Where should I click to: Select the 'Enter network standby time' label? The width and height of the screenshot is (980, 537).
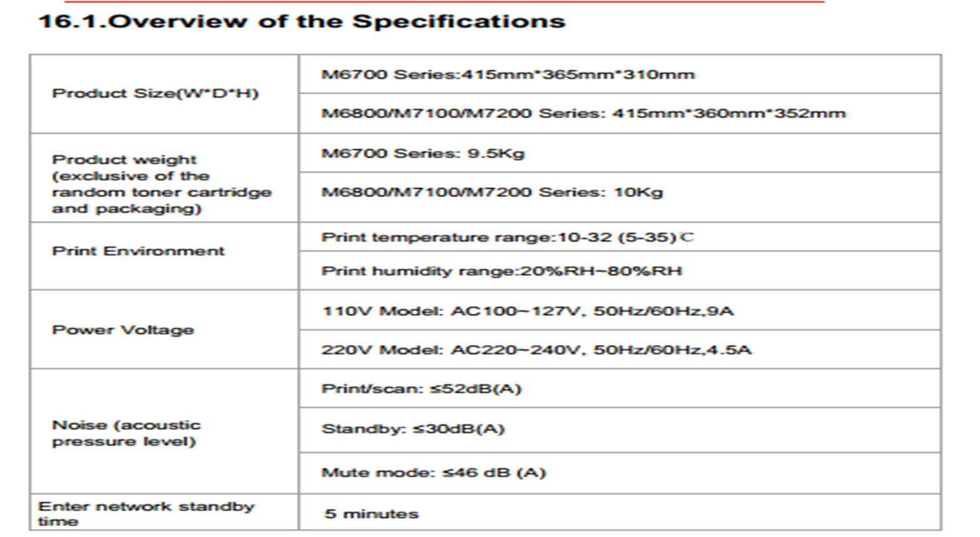147,513
